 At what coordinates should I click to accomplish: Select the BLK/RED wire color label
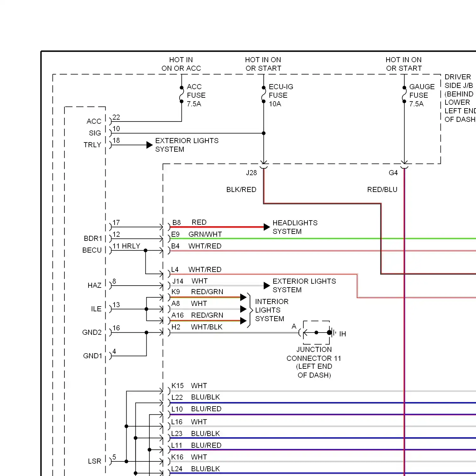click(241, 189)
